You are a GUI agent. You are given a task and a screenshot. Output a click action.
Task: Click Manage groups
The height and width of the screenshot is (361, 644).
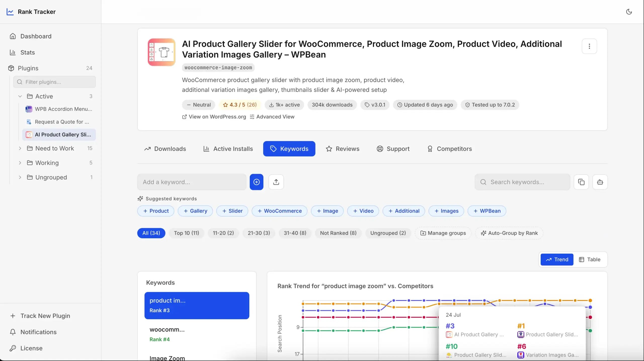(x=443, y=233)
